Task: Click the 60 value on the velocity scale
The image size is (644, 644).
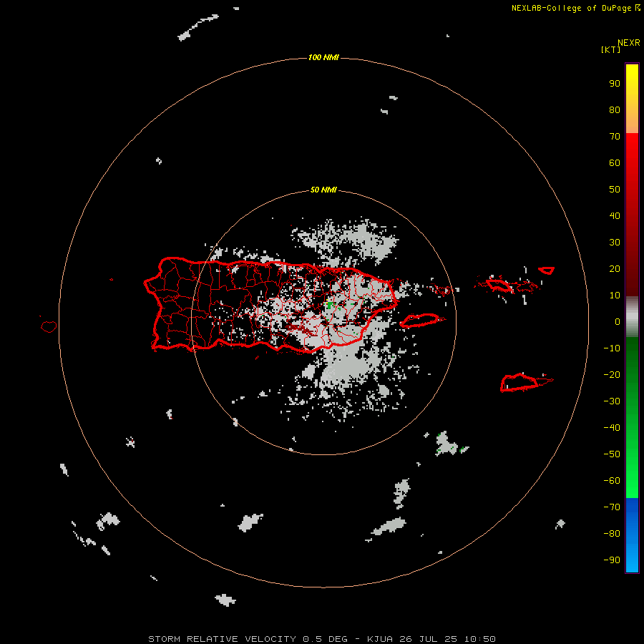Action: point(615,163)
